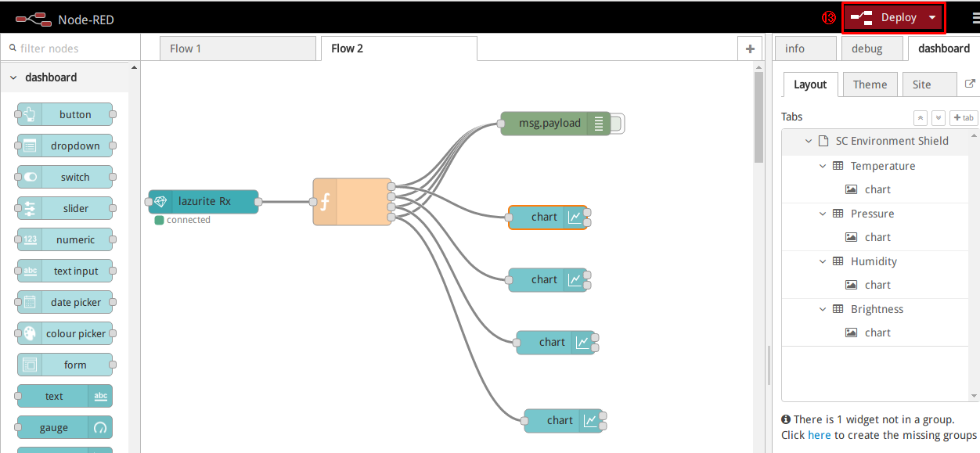Switch to the Flow 1 tab
This screenshot has width=980, height=453.
(x=239, y=49)
